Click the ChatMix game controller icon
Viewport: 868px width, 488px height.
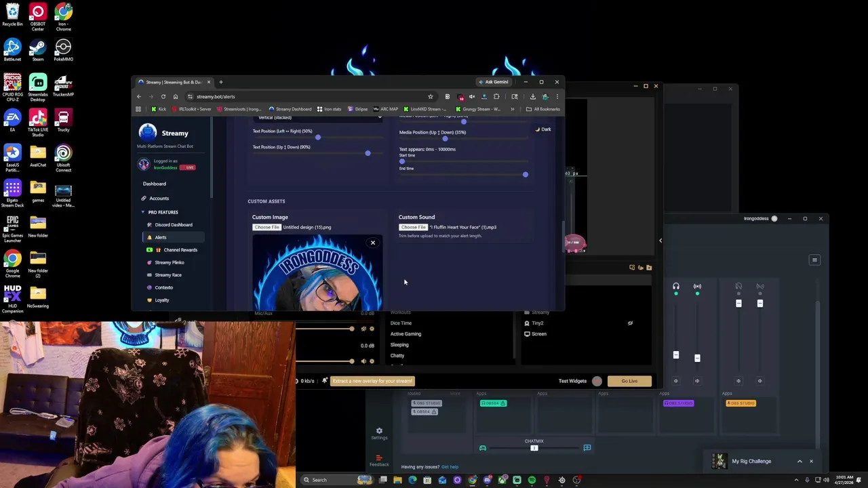pos(483,448)
